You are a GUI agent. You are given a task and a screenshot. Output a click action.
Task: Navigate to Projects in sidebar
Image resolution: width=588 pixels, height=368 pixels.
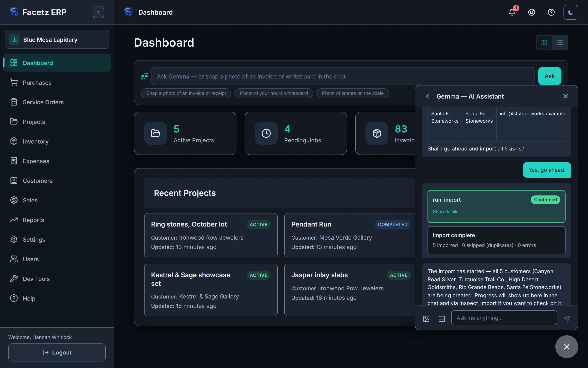pyautogui.click(x=57, y=122)
